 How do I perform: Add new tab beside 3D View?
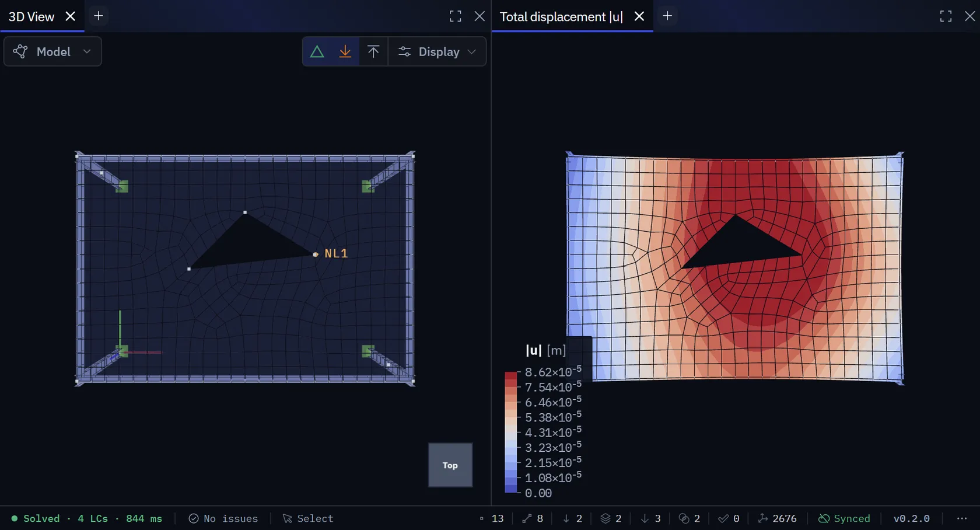pos(99,16)
